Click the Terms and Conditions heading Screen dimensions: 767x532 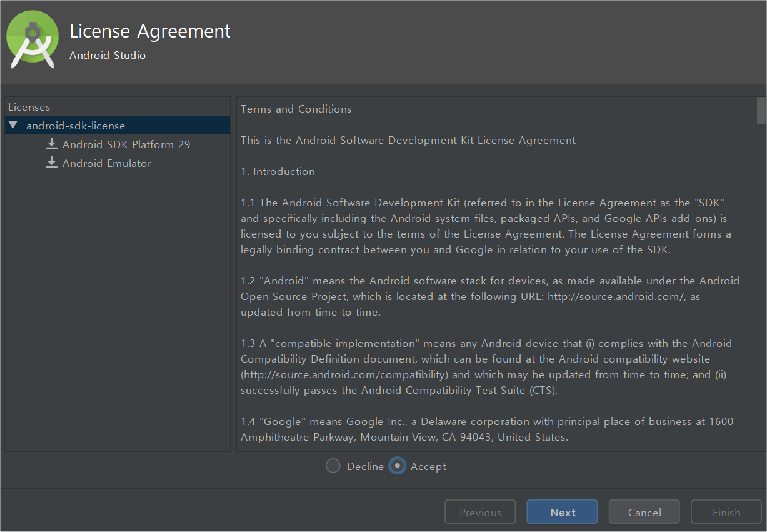click(x=296, y=109)
